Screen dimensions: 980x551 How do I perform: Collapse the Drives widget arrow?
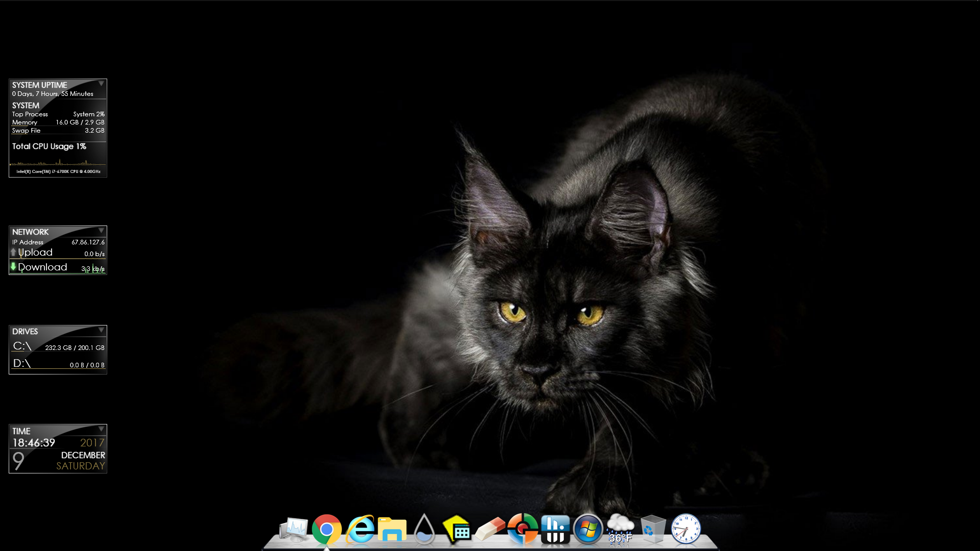pyautogui.click(x=101, y=330)
